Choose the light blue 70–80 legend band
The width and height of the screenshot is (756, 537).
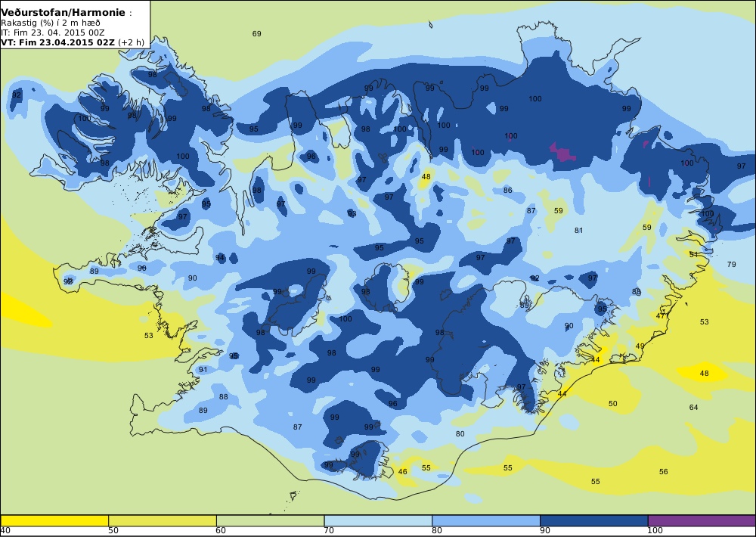[x=378, y=520]
